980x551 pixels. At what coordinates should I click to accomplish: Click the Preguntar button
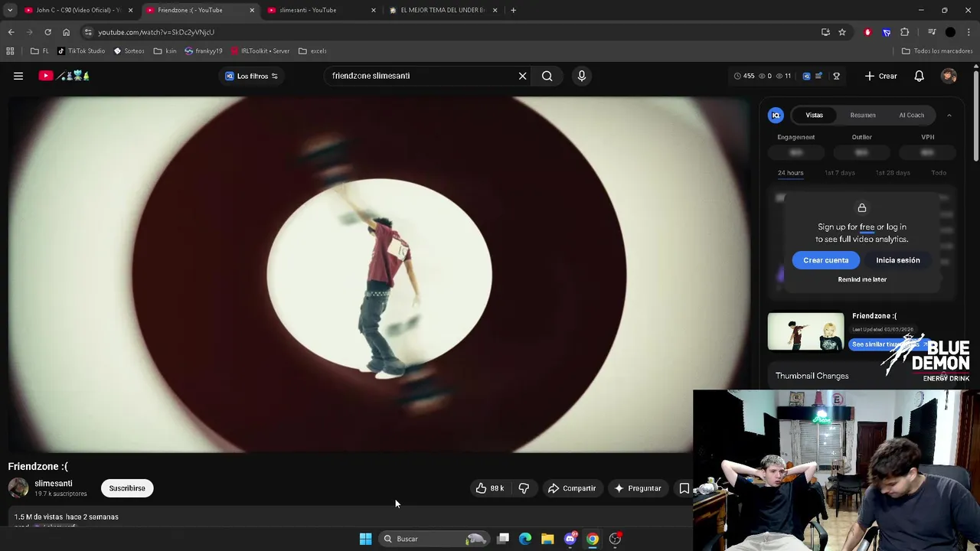[637, 488]
